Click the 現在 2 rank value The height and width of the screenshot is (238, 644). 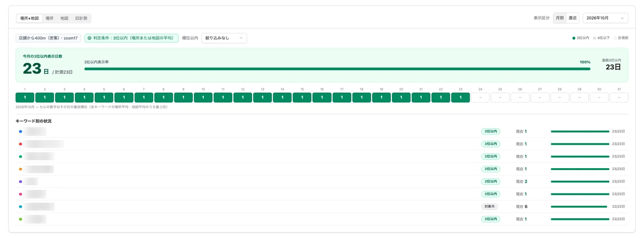[522, 181]
